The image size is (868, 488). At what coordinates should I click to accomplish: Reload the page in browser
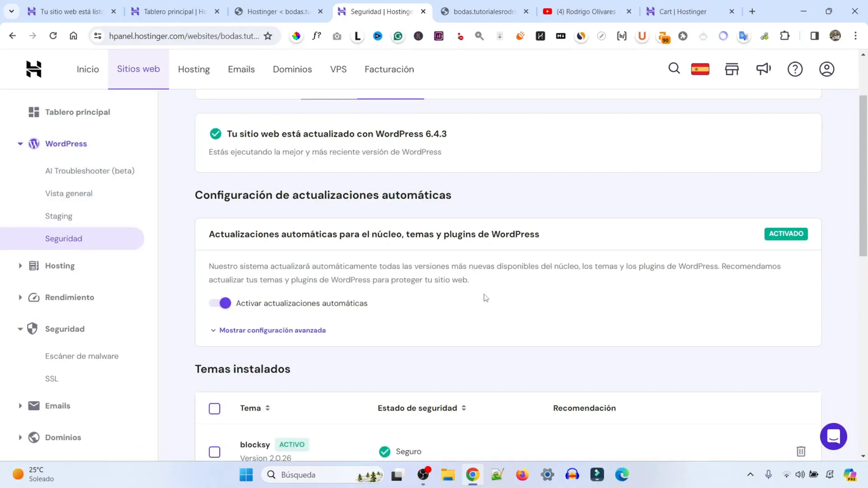coord(53,36)
